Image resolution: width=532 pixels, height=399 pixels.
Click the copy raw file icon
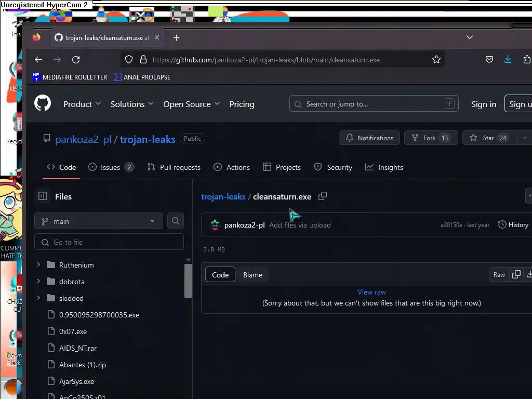coord(516,274)
